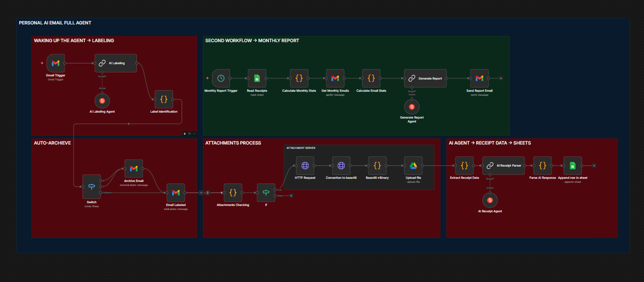The width and height of the screenshot is (644, 282).
Task: Select the Monthly Report Trigger clock node
Action: 221,78
